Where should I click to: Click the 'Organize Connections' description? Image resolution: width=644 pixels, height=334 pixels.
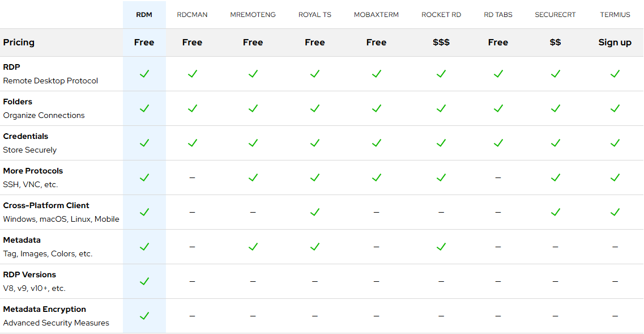44,116
